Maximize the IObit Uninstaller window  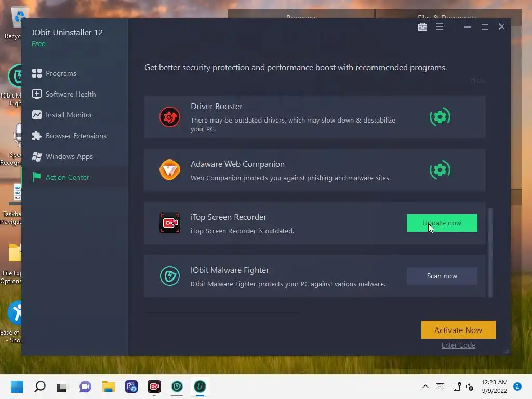(485, 27)
